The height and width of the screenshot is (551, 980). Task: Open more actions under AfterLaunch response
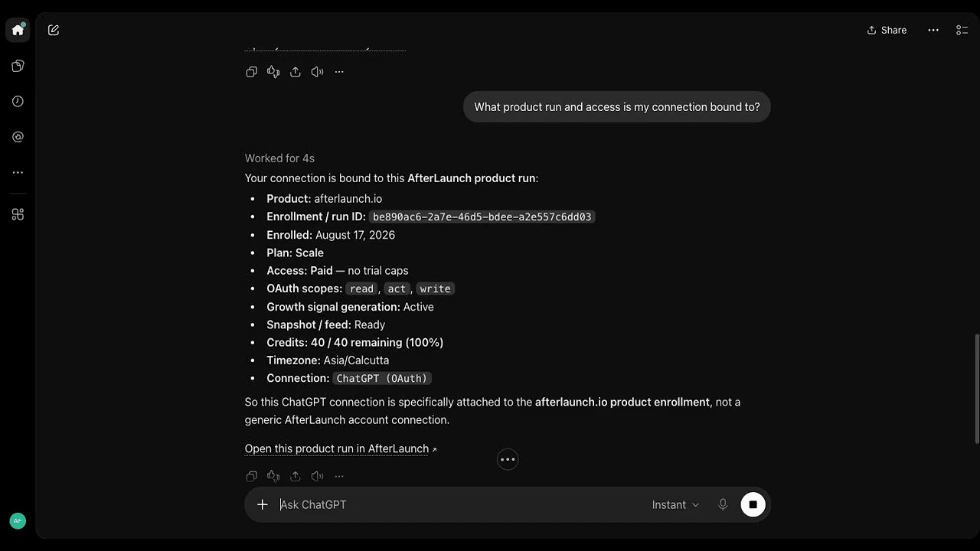click(x=339, y=476)
